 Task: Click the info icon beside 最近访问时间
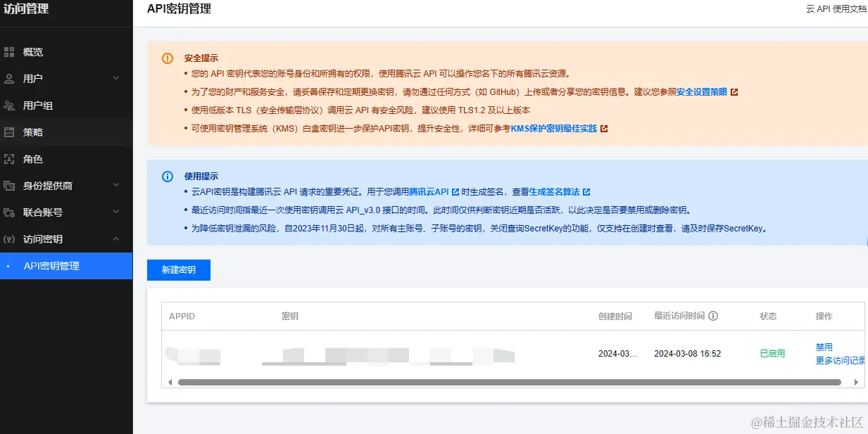click(714, 316)
